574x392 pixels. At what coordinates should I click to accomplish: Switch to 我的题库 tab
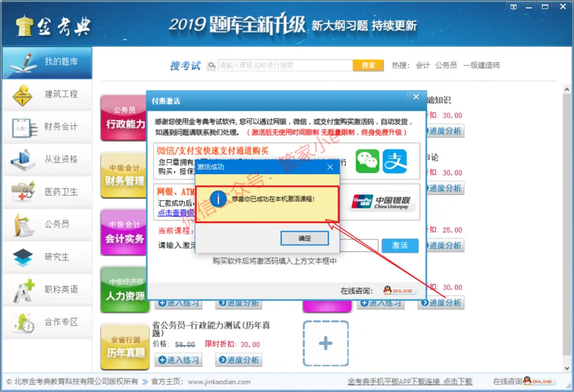[47, 62]
